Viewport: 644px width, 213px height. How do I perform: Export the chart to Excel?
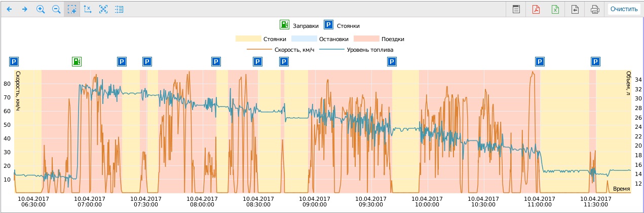[x=555, y=9]
